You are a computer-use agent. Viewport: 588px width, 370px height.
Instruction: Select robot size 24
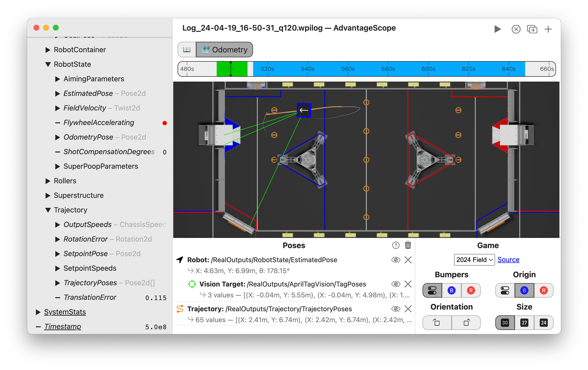tap(544, 323)
